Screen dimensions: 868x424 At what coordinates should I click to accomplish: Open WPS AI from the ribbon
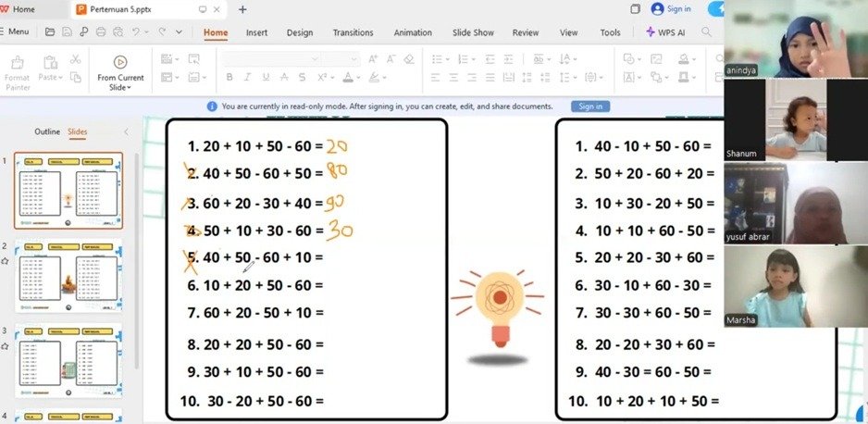click(x=666, y=32)
